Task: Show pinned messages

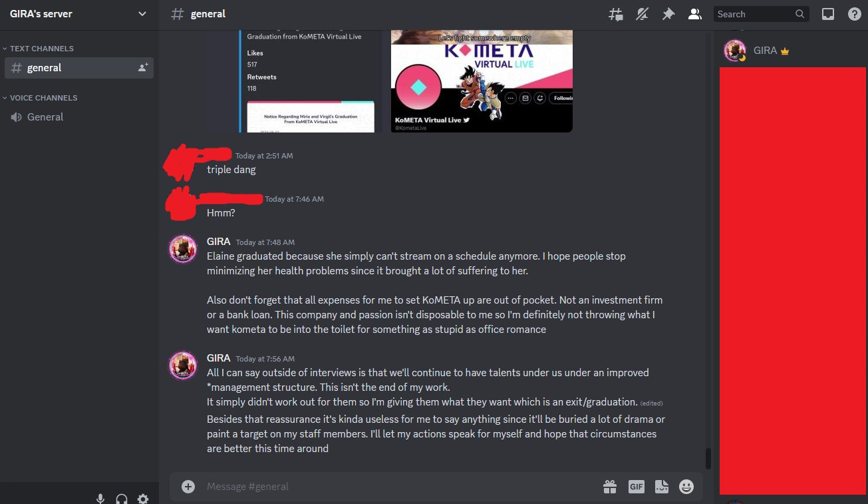Action: (668, 14)
